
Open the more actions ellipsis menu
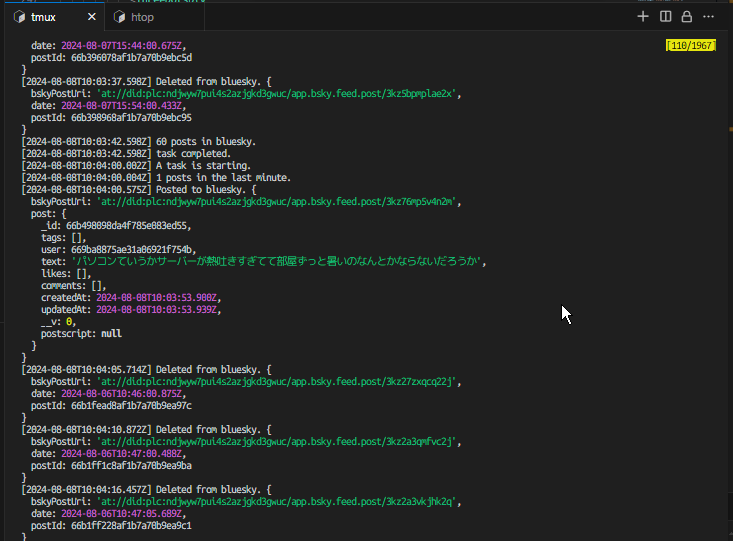click(x=708, y=17)
